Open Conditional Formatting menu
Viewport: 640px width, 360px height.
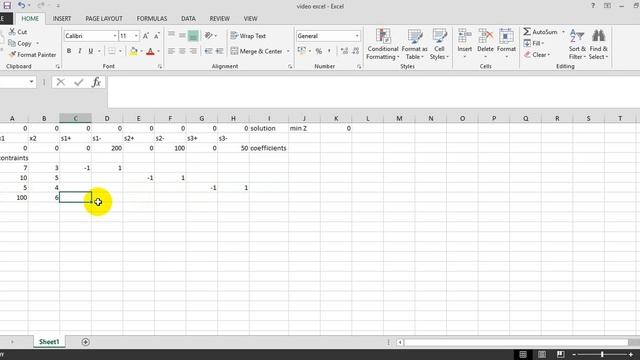click(382, 44)
